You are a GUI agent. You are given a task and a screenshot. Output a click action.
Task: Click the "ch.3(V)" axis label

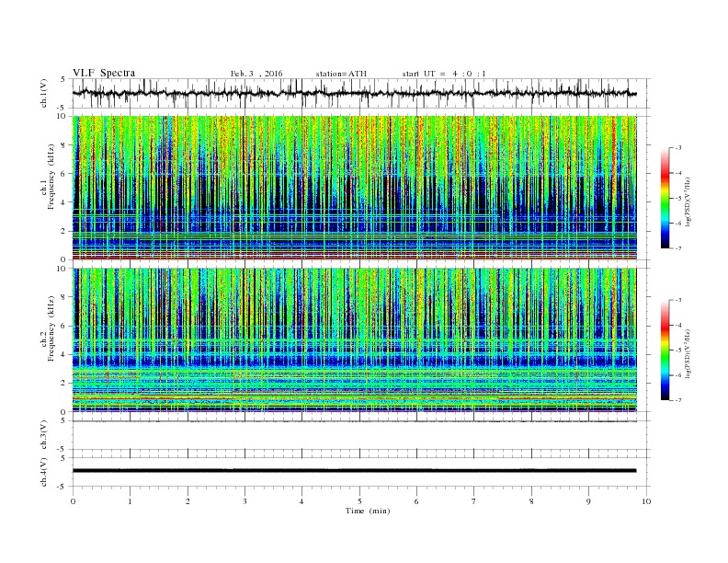(44, 435)
